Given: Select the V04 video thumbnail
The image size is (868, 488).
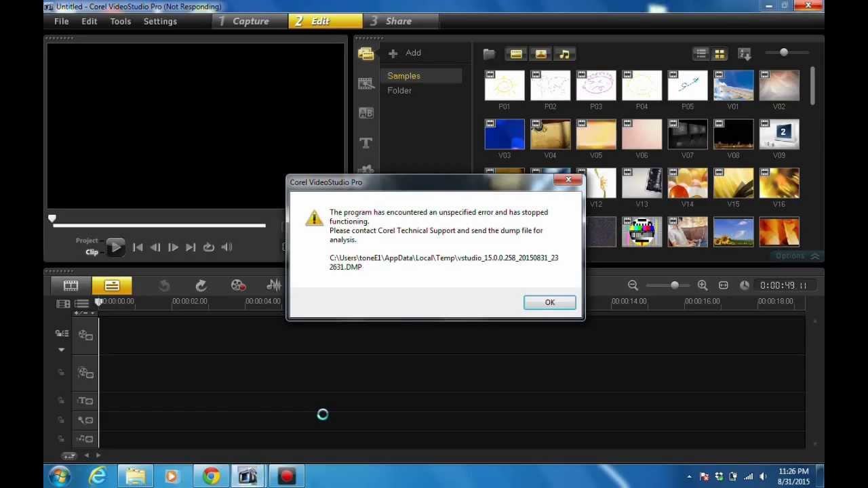Looking at the screenshot, I should click(550, 134).
